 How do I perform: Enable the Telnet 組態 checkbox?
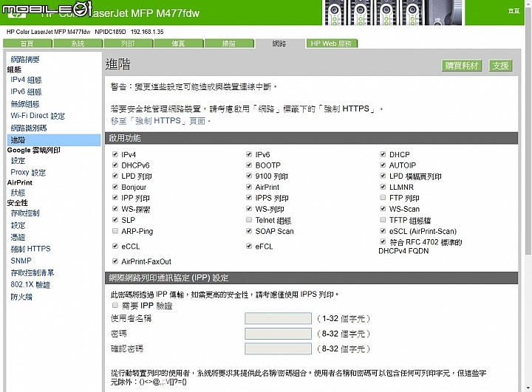pos(249,220)
